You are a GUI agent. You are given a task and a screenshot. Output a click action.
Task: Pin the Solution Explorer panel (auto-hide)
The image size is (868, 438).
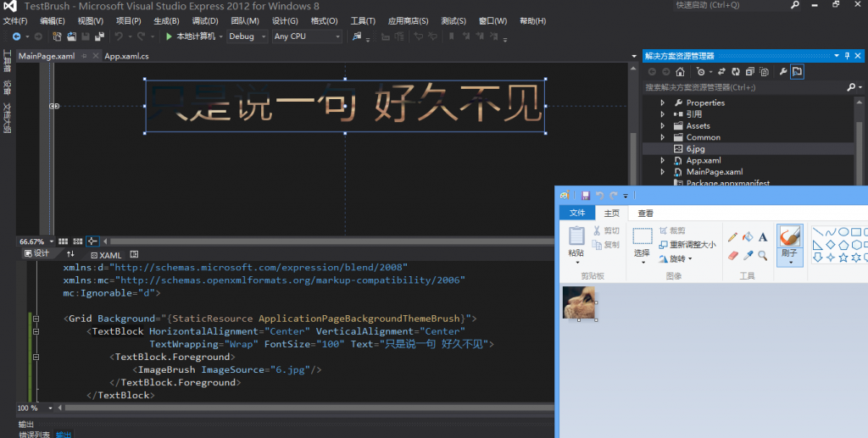click(847, 56)
